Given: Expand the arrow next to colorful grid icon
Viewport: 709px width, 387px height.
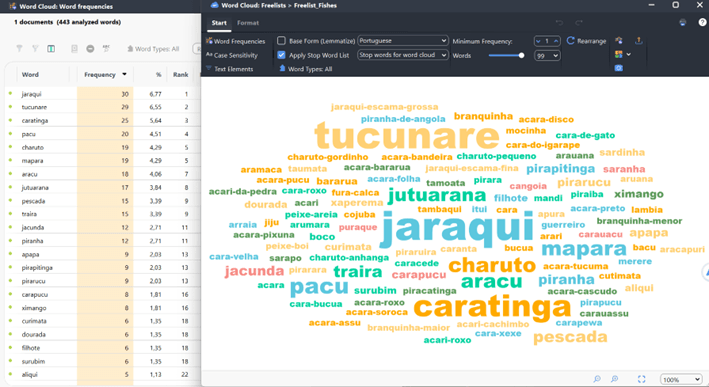Looking at the screenshot, I should (x=629, y=55).
